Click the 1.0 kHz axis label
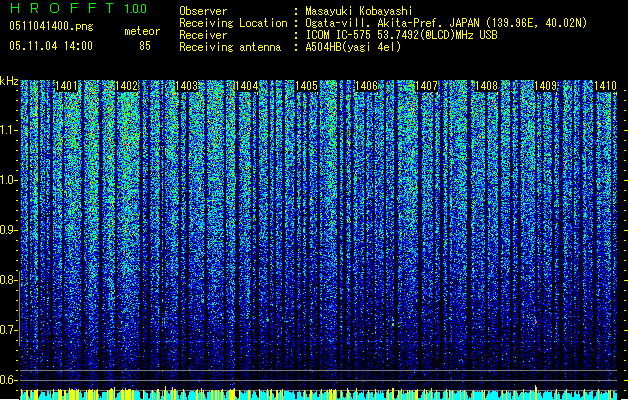 coord(9,180)
